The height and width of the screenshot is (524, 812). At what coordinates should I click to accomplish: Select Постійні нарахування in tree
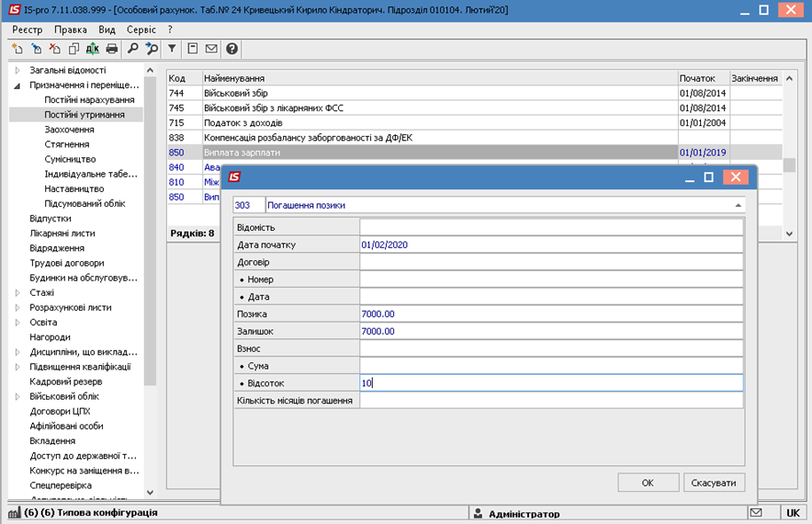coord(89,100)
